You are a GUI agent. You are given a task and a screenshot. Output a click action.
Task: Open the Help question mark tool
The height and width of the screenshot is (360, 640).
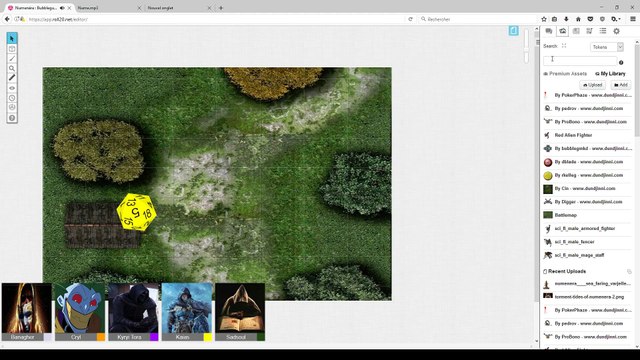12,118
